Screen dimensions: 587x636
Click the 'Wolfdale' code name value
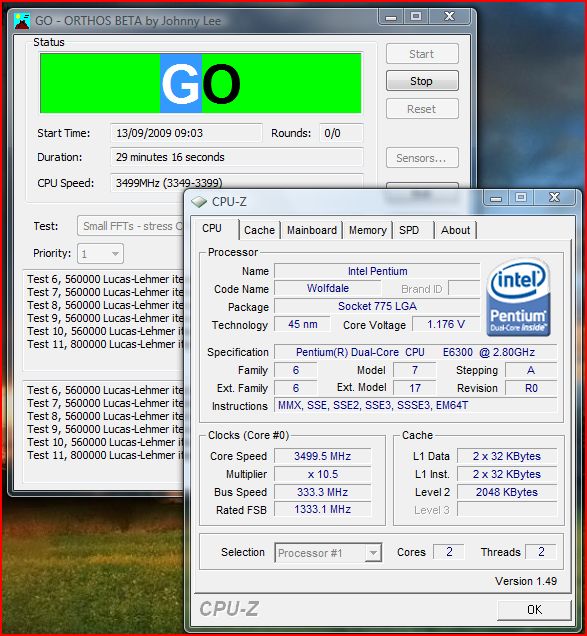[x=328, y=288]
